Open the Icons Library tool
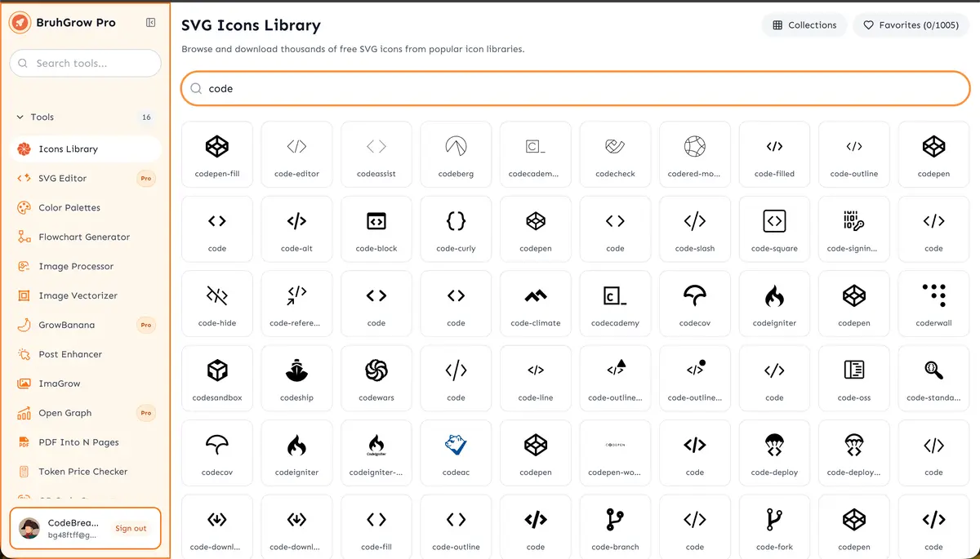This screenshot has width=980, height=559. (x=85, y=149)
